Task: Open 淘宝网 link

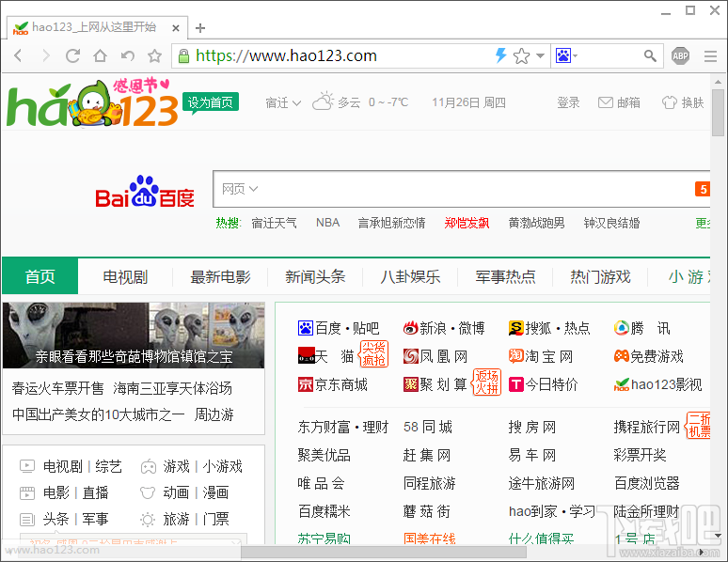Action: [x=541, y=356]
